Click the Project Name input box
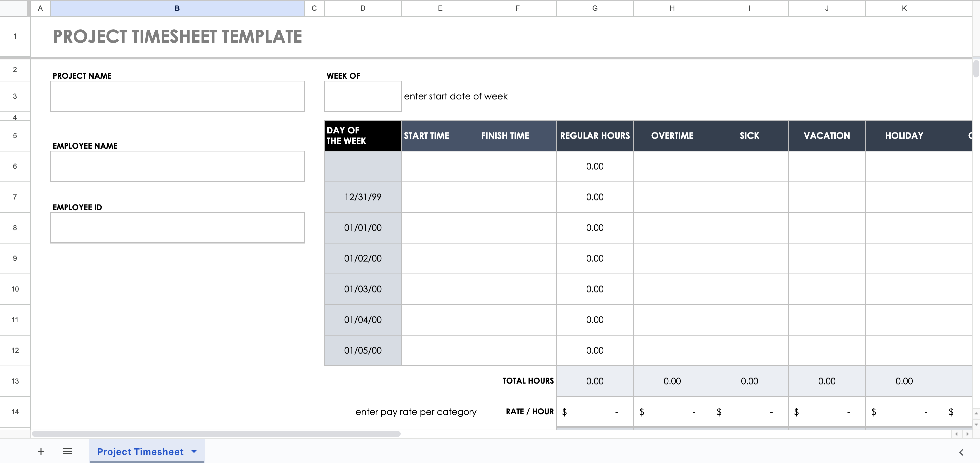The height and width of the screenshot is (463, 980). (x=177, y=96)
